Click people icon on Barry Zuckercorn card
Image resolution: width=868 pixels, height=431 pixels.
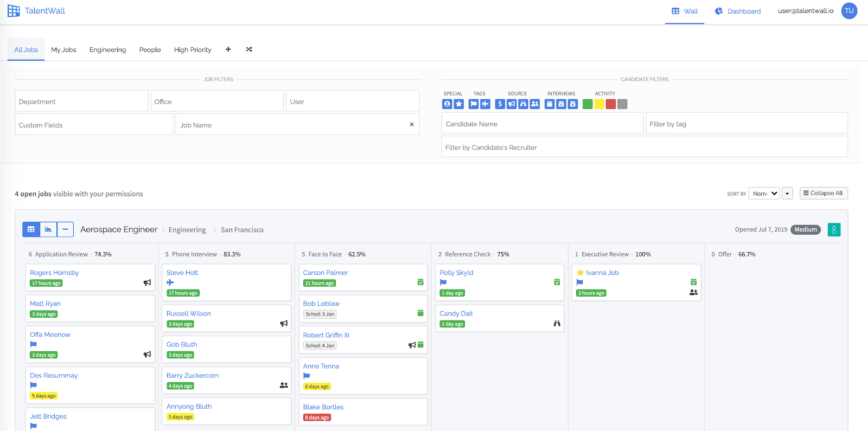point(284,385)
